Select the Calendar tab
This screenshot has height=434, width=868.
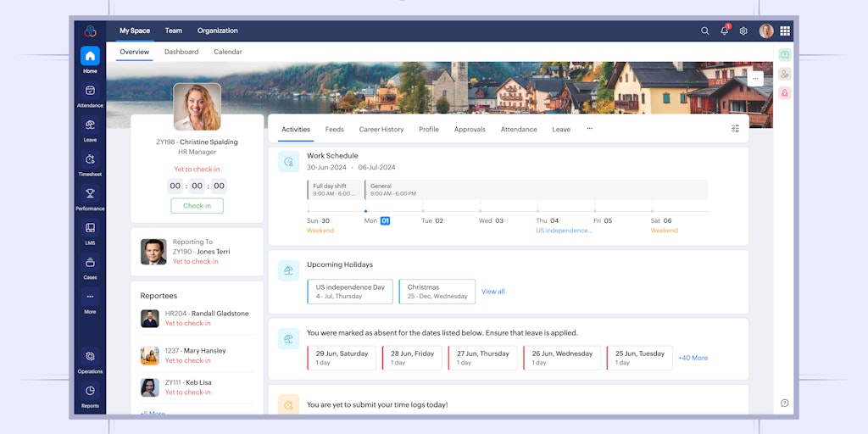[227, 52]
